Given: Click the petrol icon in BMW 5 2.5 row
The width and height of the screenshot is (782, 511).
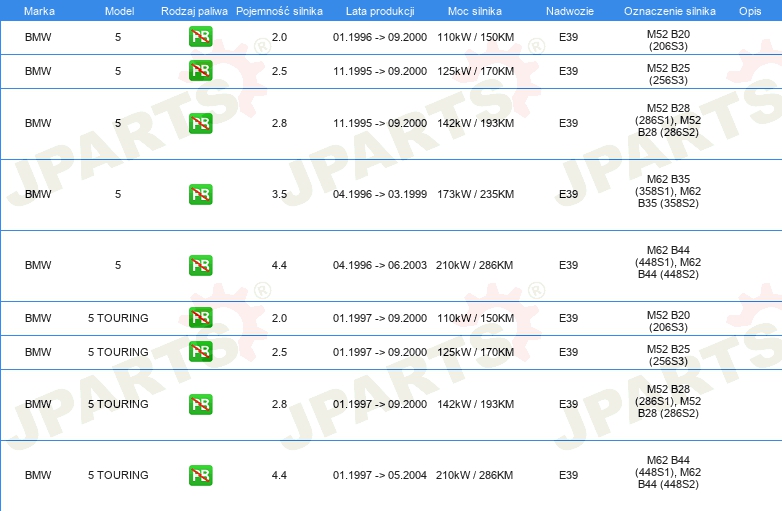Looking at the screenshot, I should coord(200,71).
